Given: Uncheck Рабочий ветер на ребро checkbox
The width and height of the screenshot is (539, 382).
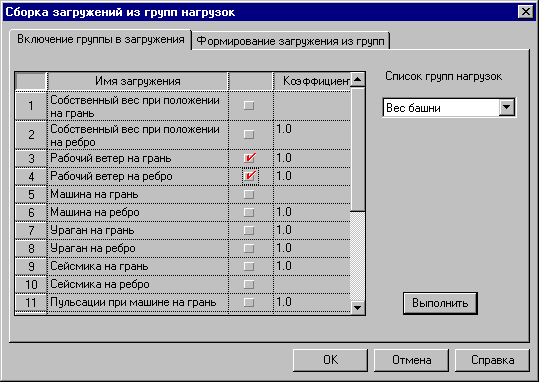Looking at the screenshot, I should [250, 176].
